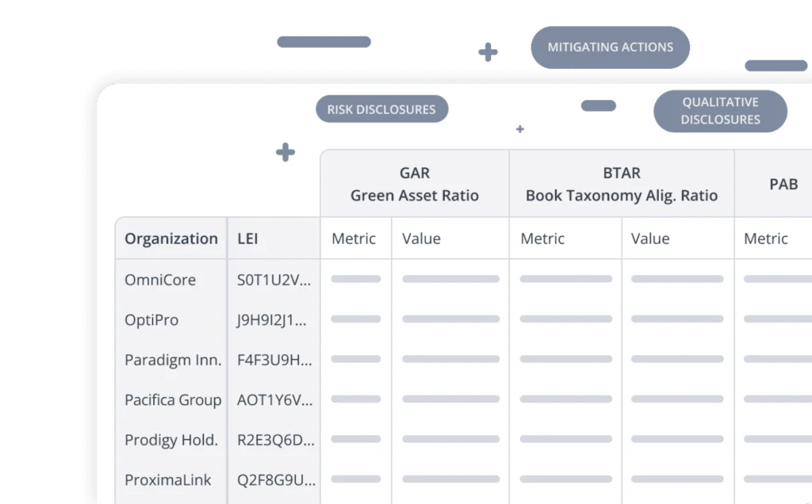Click the Metric subheader under BTAR
The image size is (812, 504).
(x=542, y=239)
